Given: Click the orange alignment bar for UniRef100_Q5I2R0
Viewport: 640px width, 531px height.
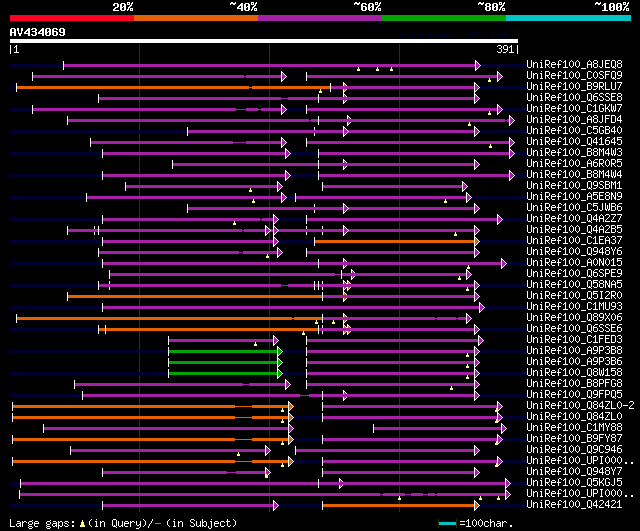Looking at the screenshot, I should (195, 296).
